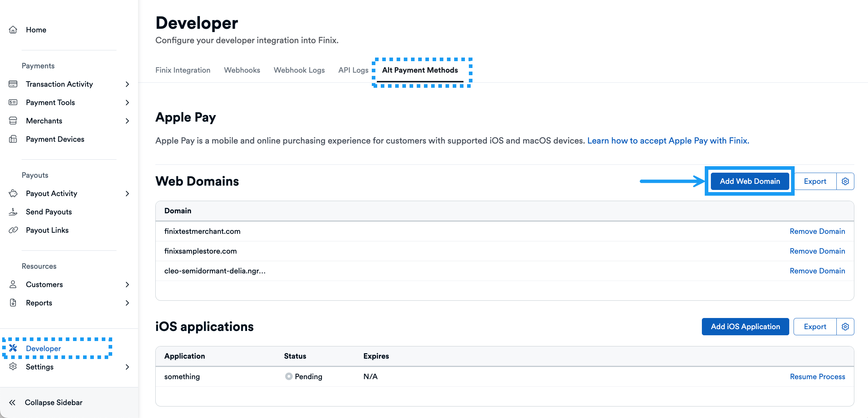Expand the Merchants section chevron
This screenshot has height=418, width=868.
(127, 121)
